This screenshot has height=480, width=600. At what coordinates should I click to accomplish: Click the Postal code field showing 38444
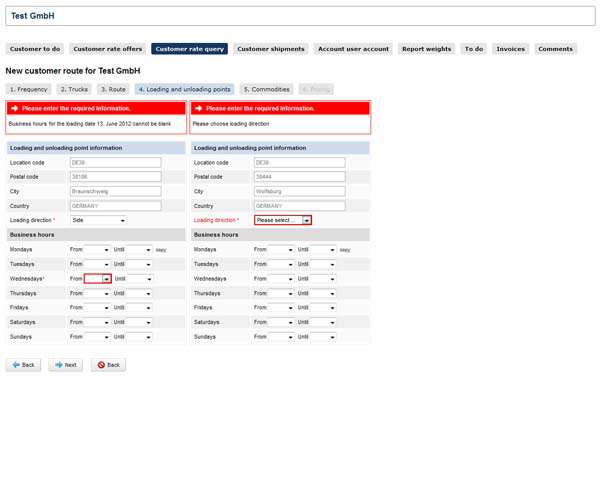(x=299, y=177)
